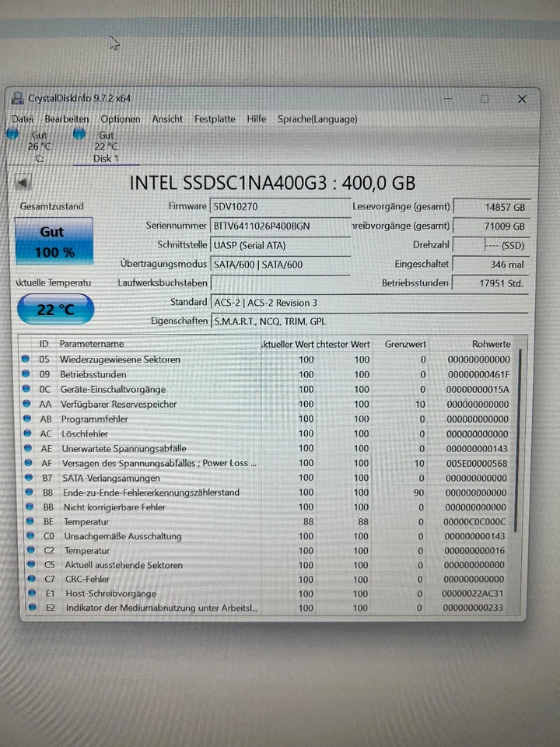560x747 pixels.
Task: Click the blue health icon of C: tab
Action: [13, 135]
